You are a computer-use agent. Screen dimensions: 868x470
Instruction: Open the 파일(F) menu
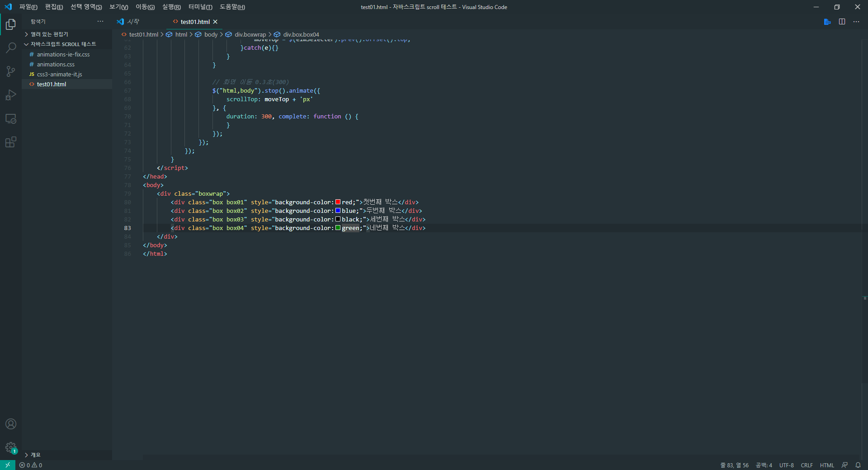pos(28,7)
